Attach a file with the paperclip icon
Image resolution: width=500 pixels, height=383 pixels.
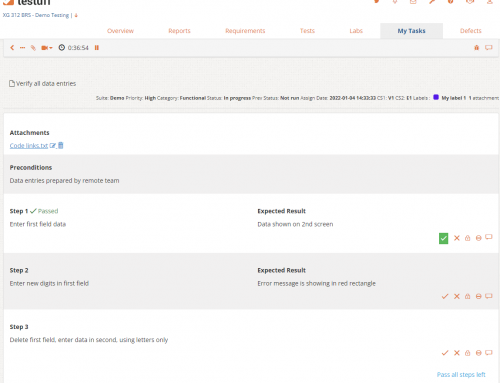(33, 48)
